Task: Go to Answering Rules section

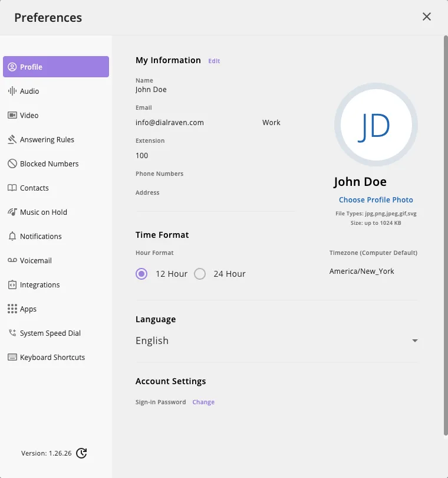Action: (x=47, y=139)
